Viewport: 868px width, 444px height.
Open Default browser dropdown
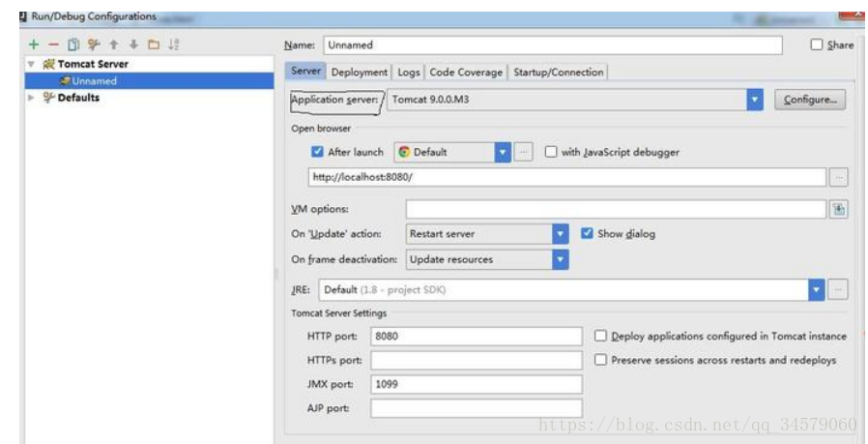[452, 152]
